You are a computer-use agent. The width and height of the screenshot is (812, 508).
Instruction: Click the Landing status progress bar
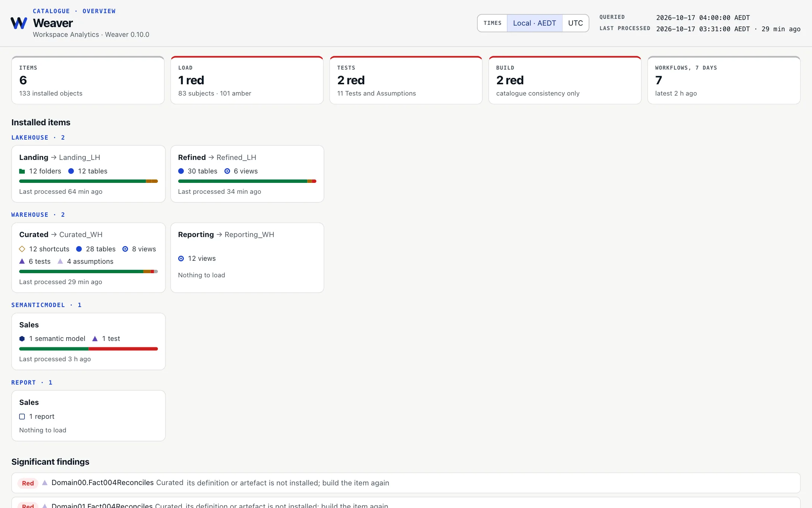(x=88, y=181)
